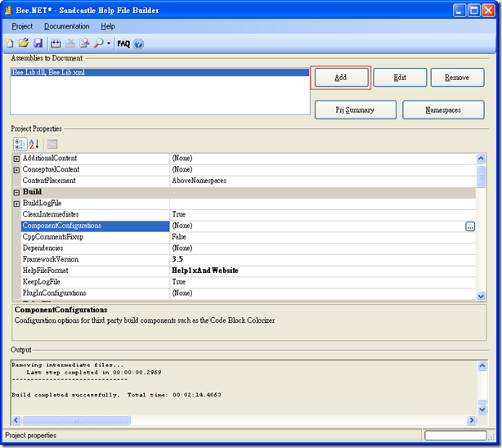This screenshot has width=502, height=448.
Task: Switch property grid to Categorized view
Action: [20, 144]
